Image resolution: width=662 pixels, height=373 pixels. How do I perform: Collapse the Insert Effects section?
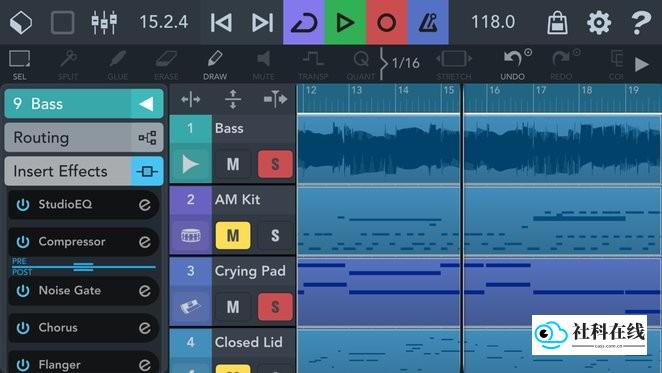pyautogui.click(x=84, y=171)
